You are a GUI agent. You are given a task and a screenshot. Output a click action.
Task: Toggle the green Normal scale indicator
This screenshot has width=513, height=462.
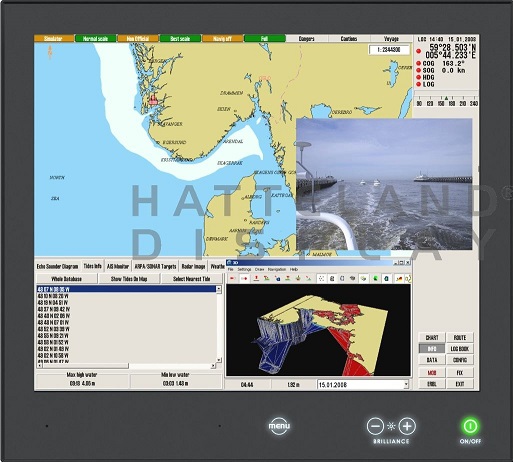96,39
